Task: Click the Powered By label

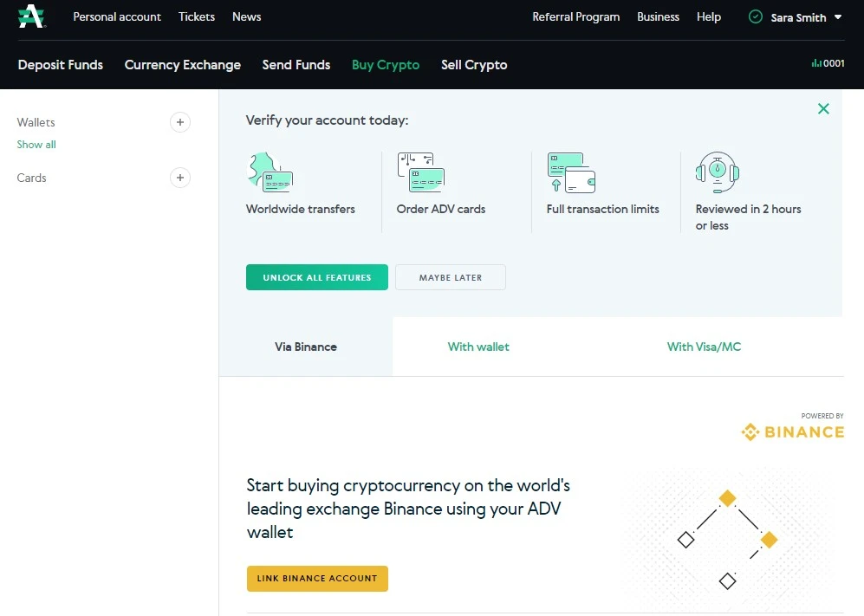Action: point(822,416)
